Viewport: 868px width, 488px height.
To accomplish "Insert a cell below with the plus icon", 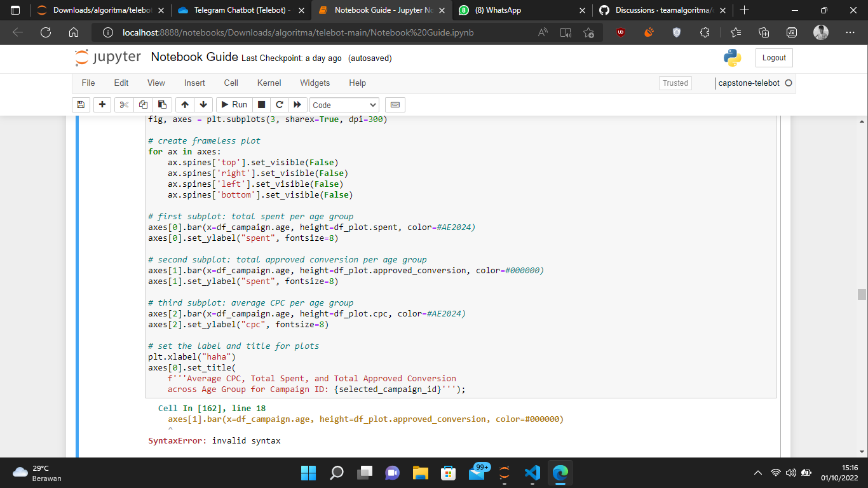I will click(102, 104).
